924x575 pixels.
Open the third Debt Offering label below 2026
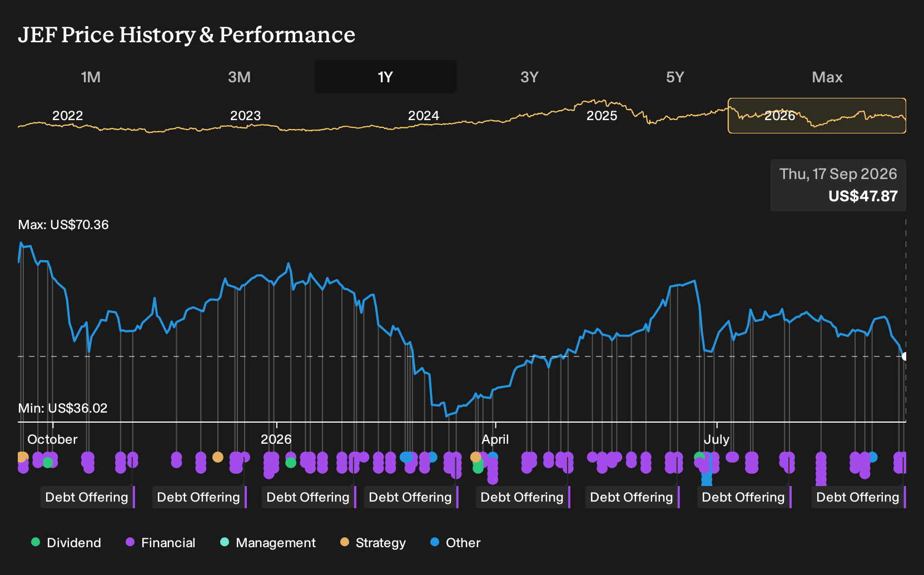pos(309,497)
